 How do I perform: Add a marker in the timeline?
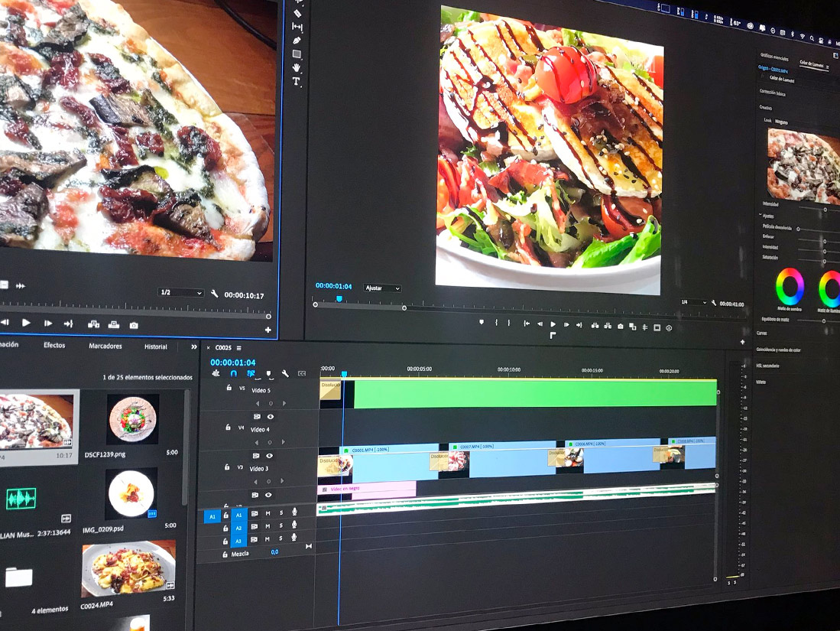[x=268, y=374]
